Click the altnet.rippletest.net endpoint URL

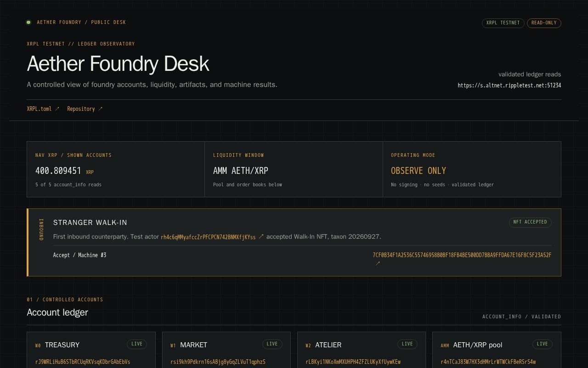(509, 86)
